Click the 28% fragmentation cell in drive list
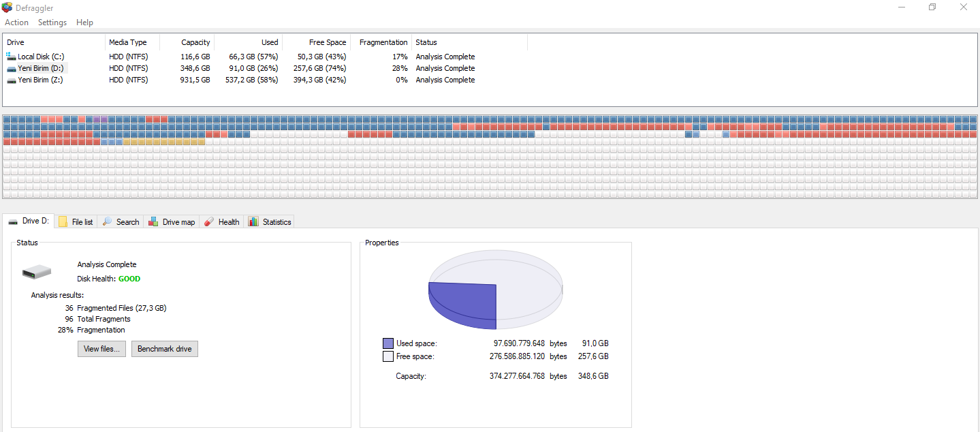Viewport: 980px width, 432px height. (400, 68)
